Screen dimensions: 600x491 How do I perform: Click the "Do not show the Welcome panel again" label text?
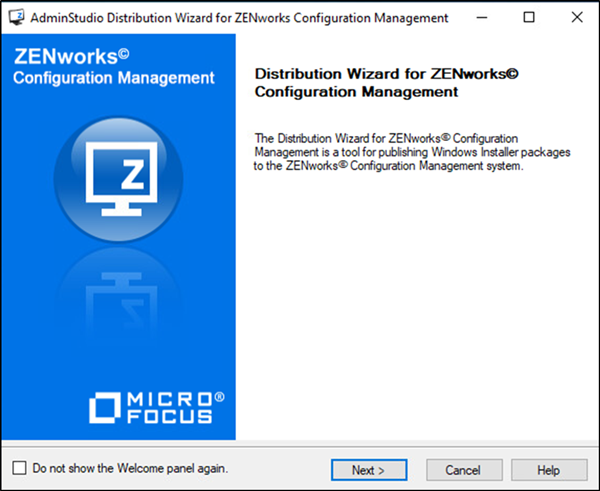(x=130, y=468)
